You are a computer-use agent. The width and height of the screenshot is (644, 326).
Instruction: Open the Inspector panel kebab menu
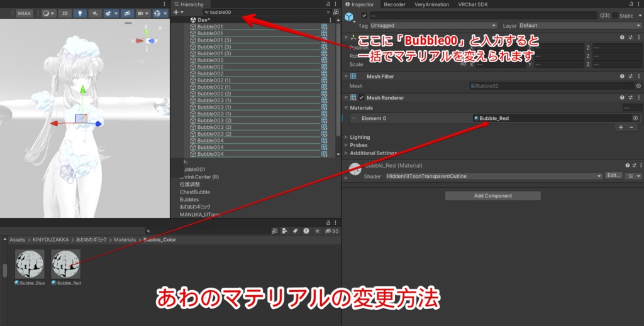(x=639, y=4)
